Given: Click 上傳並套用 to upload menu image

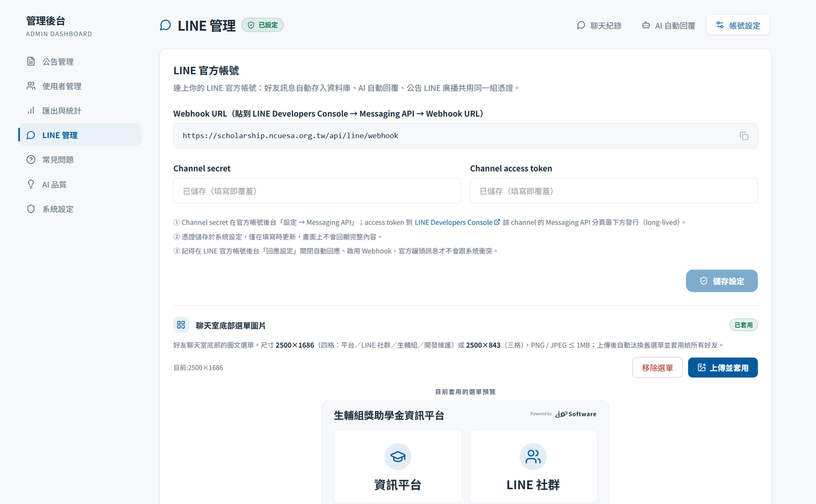Looking at the screenshot, I should (722, 368).
